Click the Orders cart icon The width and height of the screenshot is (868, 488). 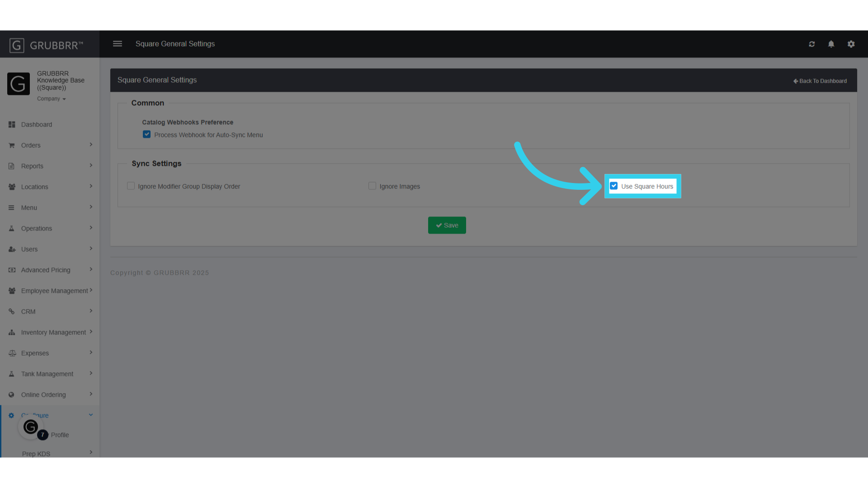pyautogui.click(x=12, y=145)
